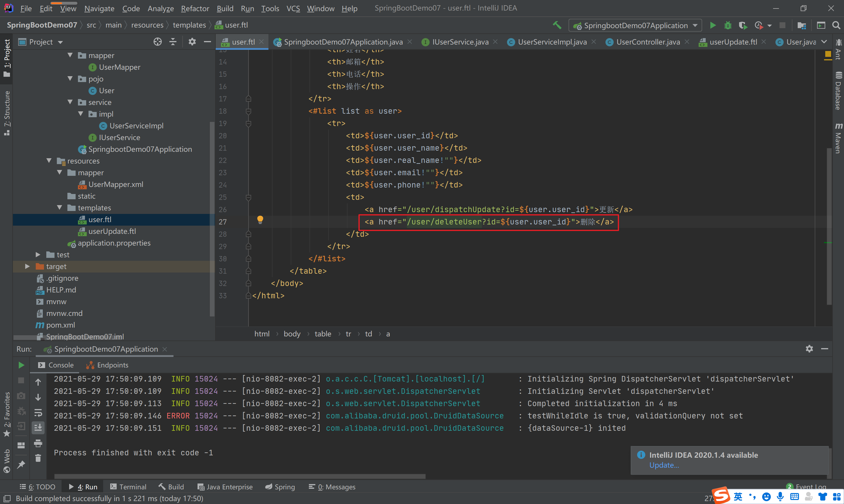Screen dimensions: 844x504
Task: Open the SpringbootDemo07Application run configuration dropdown
Action: [635, 25]
